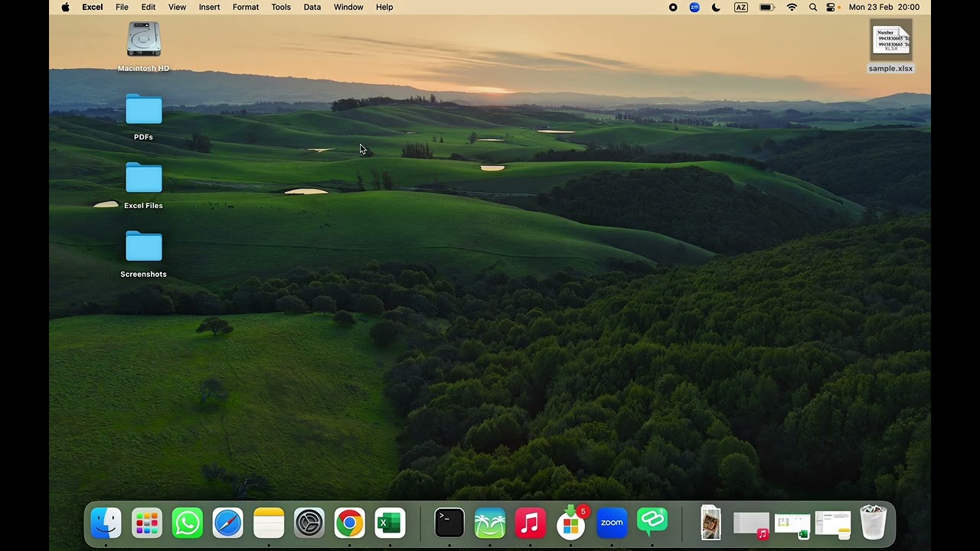Open AZ input source menu
This screenshot has height=551, width=980.
(x=741, y=8)
